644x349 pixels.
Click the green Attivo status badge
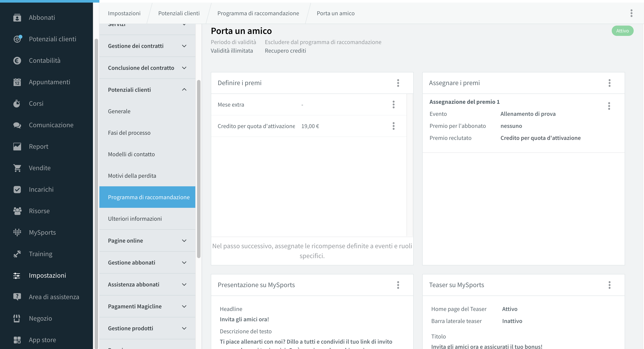pyautogui.click(x=622, y=31)
